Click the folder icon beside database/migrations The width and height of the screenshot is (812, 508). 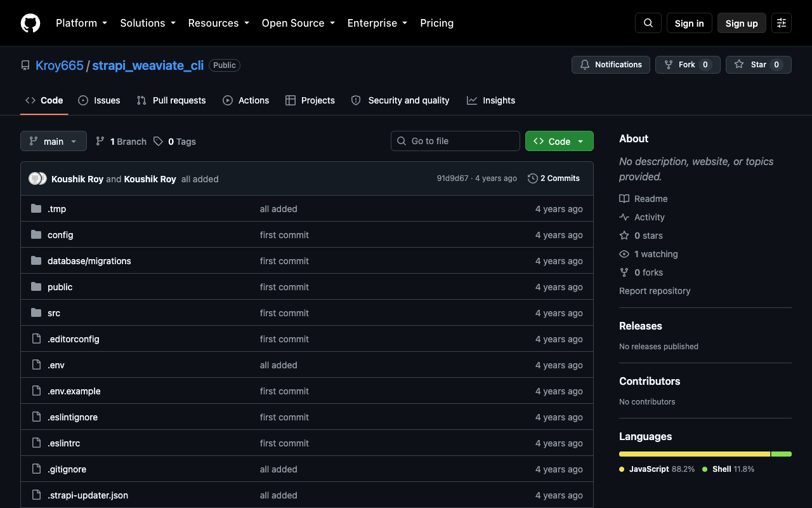tap(36, 261)
